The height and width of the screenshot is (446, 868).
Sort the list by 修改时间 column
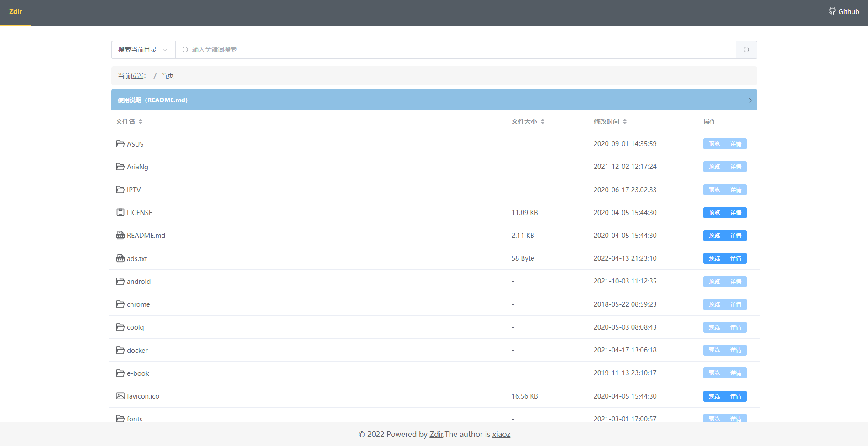[x=610, y=121]
